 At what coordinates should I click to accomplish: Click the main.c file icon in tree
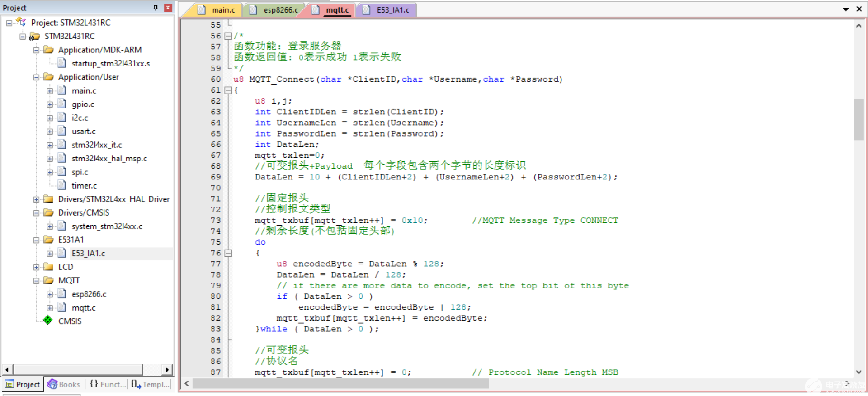point(62,90)
